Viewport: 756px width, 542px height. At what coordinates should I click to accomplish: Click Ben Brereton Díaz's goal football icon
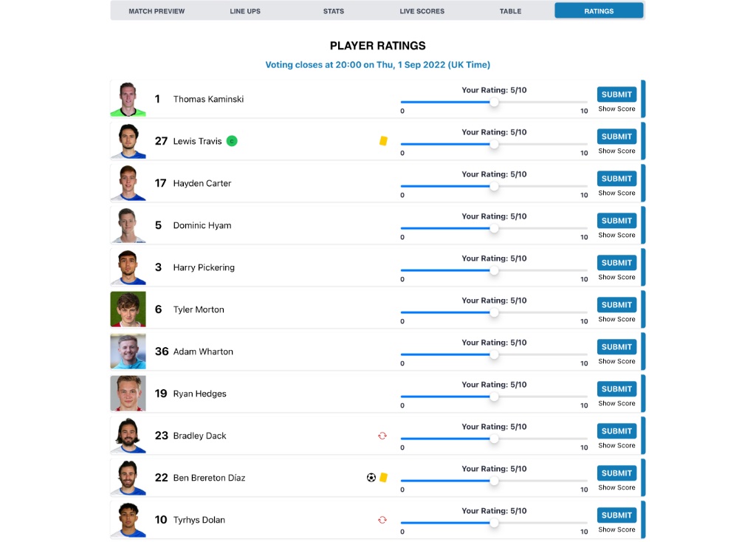(371, 478)
